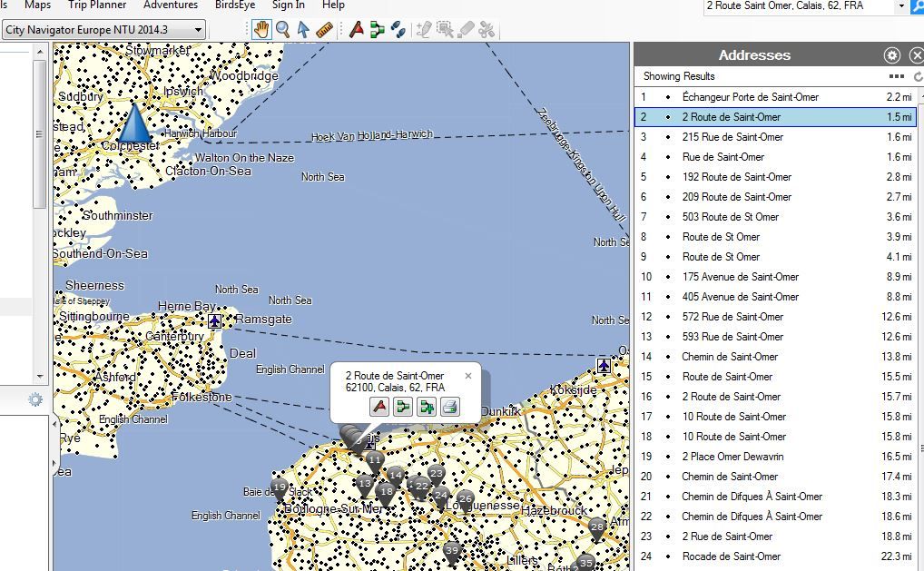This screenshot has width=924, height=571.
Task: Select result 23 2 Rue de Saint-Omer
Action: point(777,537)
